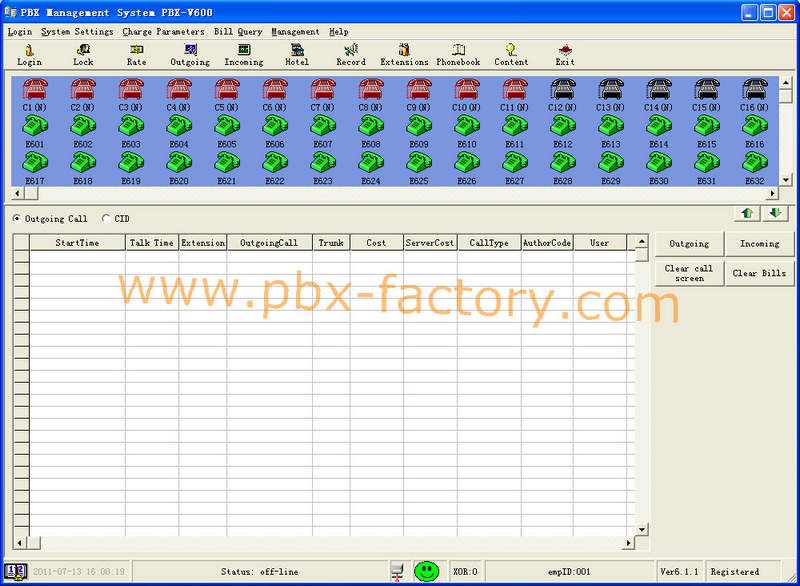
Task: Select extension E616 phone icon
Action: [755, 125]
